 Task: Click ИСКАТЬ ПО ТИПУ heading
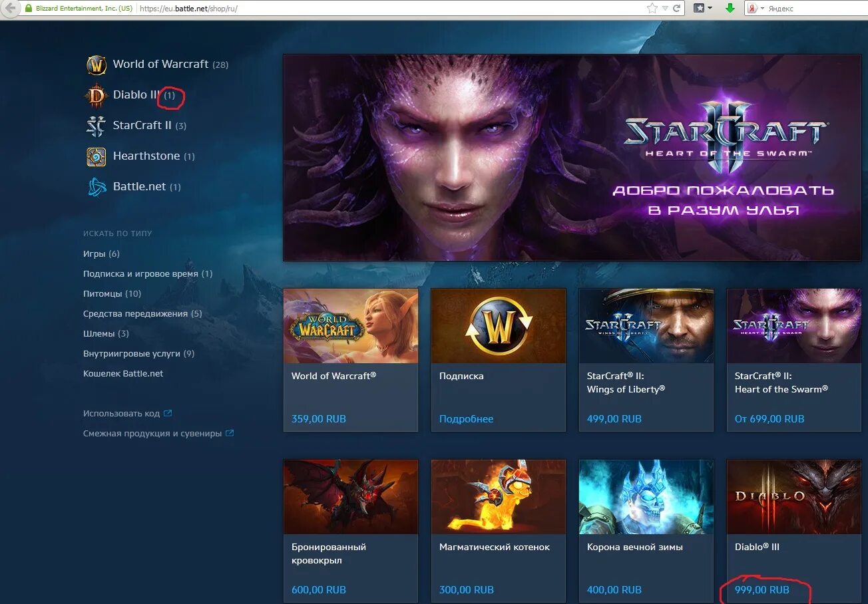118,233
